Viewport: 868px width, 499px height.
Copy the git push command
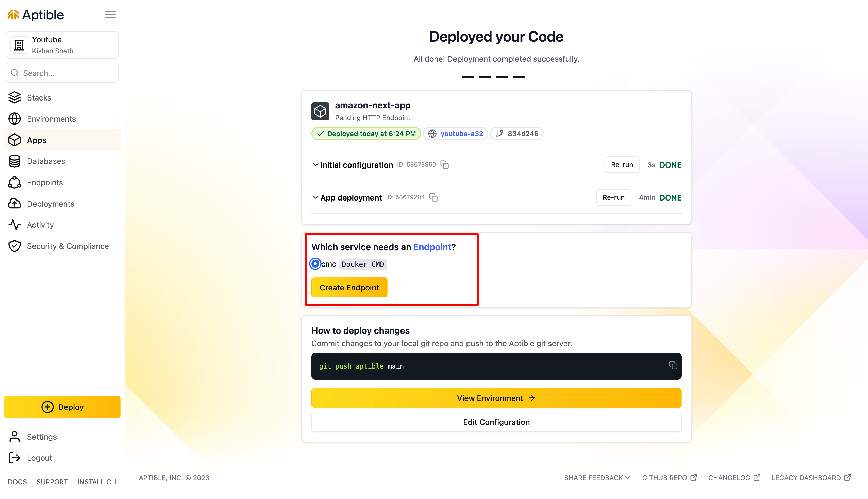click(x=673, y=365)
